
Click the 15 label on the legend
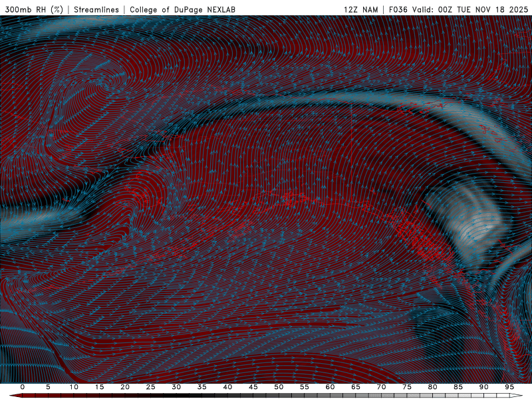pyautogui.click(x=99, y=387)
